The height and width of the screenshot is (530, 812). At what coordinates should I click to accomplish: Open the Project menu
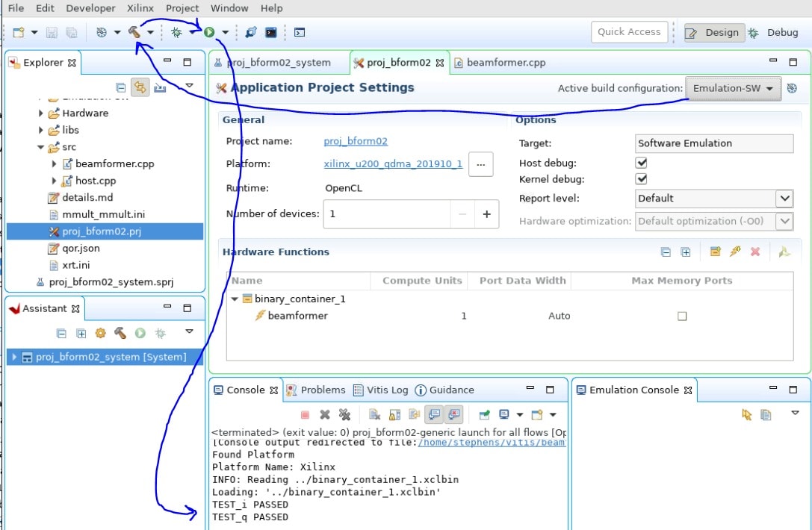(x=182, y=8)
